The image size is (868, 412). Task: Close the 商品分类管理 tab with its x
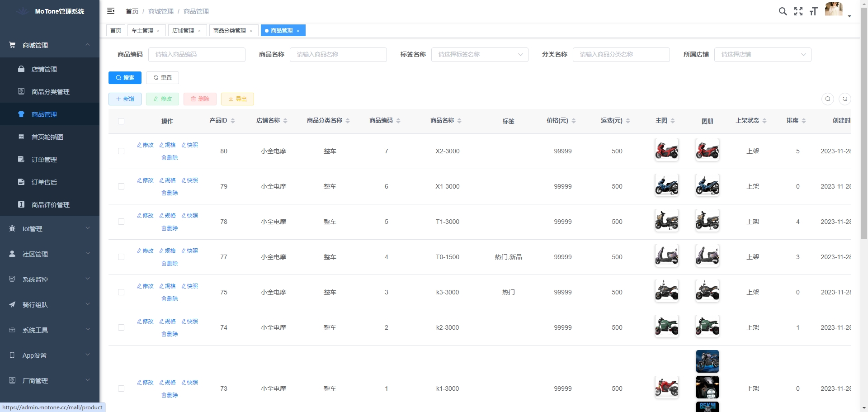(251, 31)
